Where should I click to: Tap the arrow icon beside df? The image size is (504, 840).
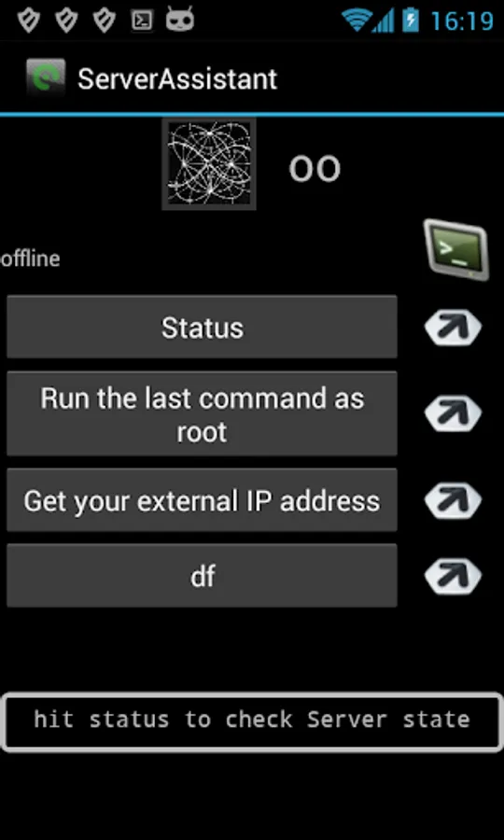tap(453, 576)
